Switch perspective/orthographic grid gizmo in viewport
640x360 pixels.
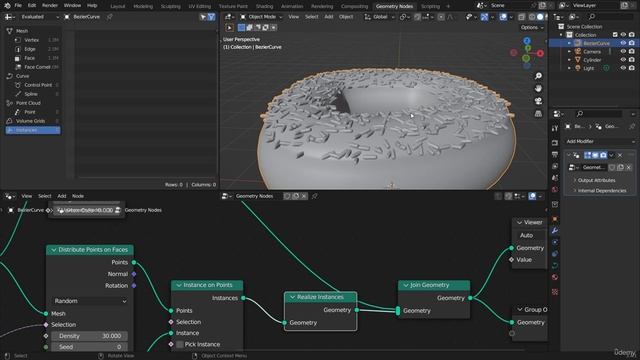point(538,114)
